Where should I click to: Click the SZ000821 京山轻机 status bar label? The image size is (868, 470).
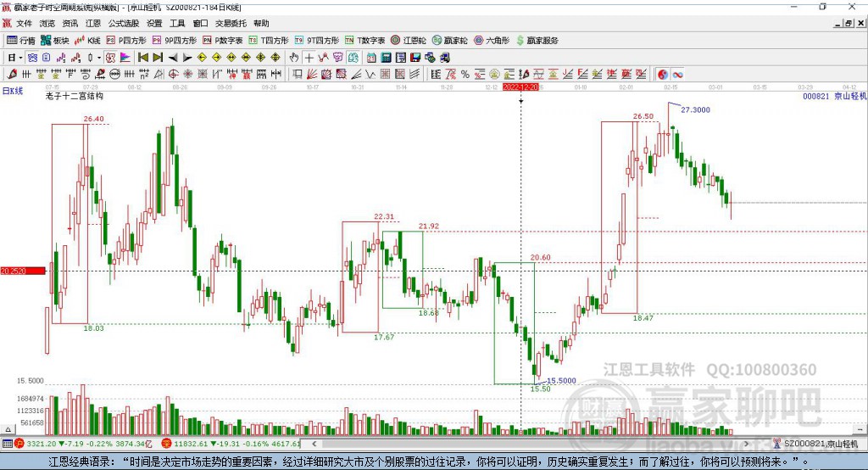pos(820,444)
